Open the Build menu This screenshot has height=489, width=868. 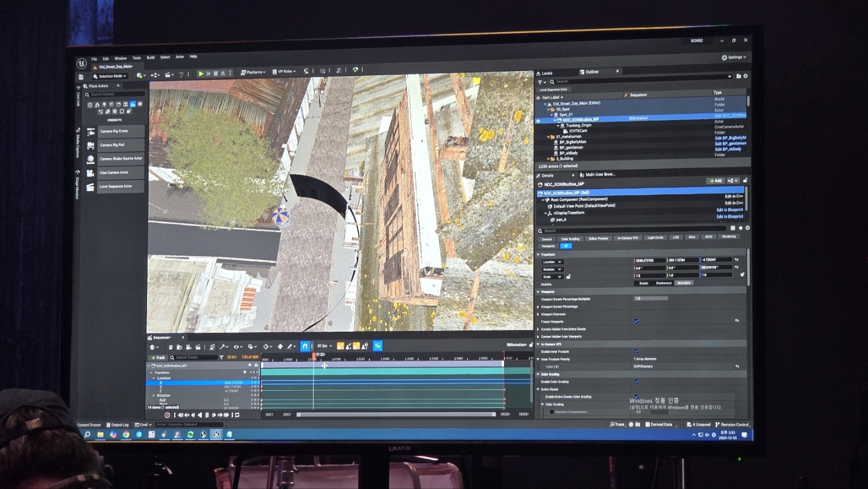pos(151,57)
